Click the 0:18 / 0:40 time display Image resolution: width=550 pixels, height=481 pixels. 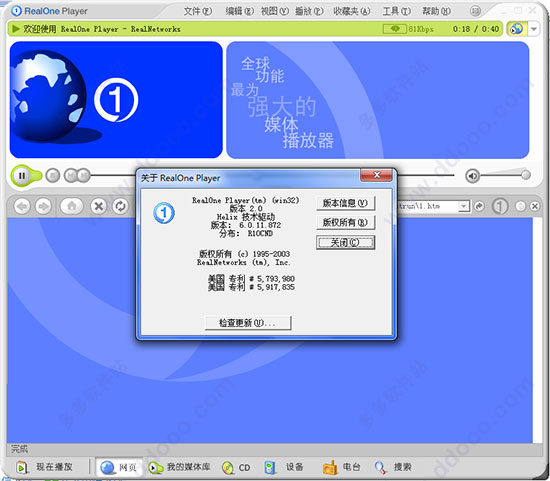click(476, 29)
